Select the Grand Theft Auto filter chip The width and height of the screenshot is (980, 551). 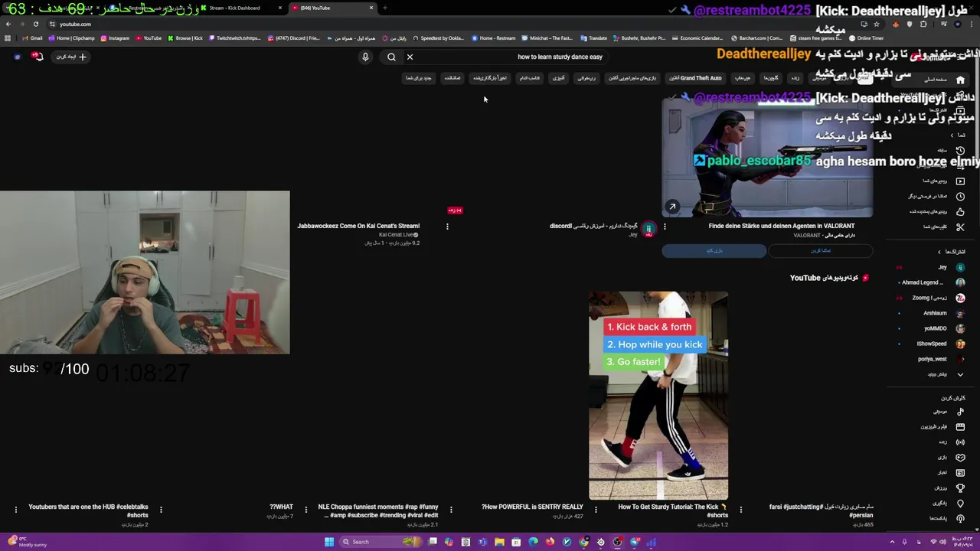(x=697, y=78)
